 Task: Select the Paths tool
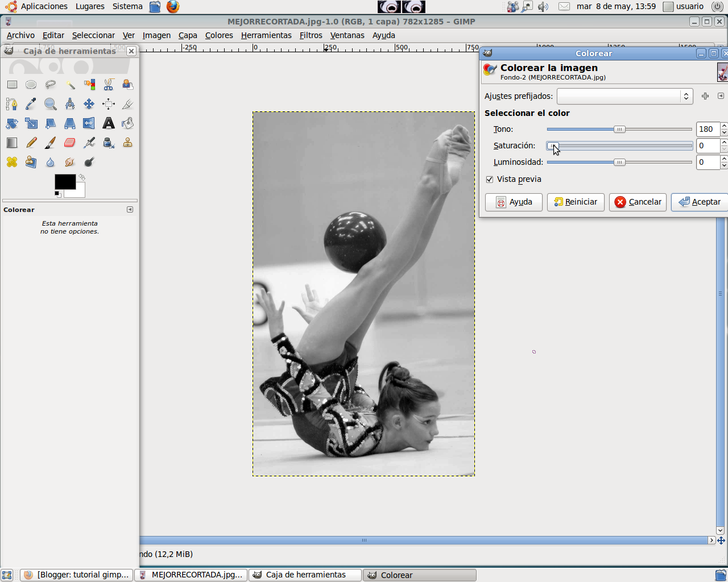coord(12,104)
